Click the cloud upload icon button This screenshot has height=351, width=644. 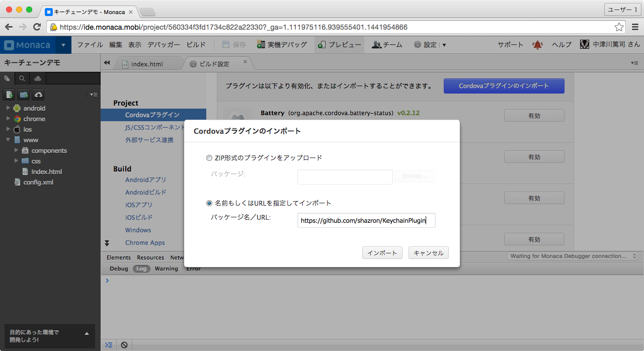[x=38, y=95]
